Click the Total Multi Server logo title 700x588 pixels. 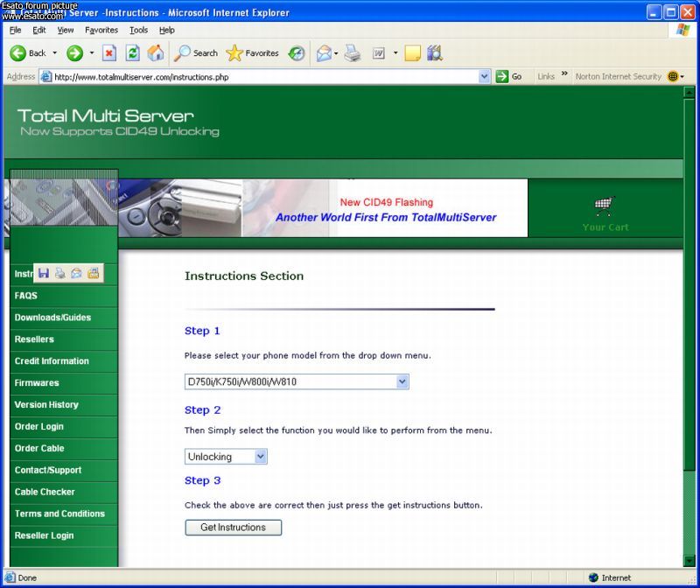(105, 116)
